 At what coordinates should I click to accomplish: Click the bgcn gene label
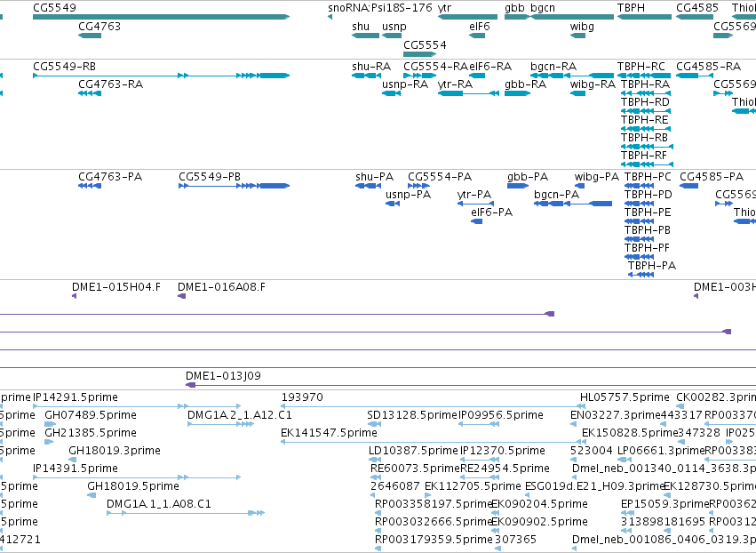543,8
